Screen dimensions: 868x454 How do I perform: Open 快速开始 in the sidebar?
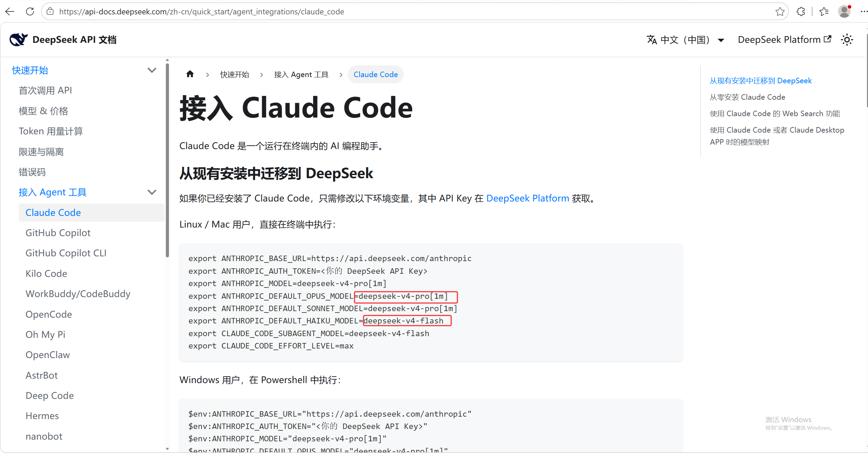coord(30,70)
